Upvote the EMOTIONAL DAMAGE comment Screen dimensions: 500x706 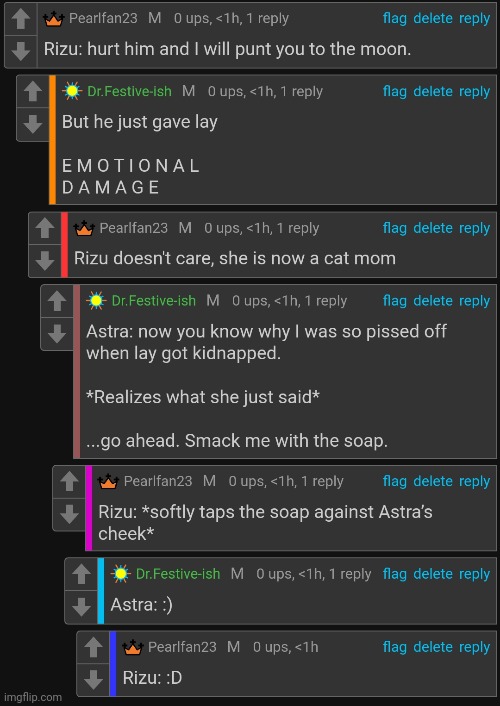[x=32, y=92]
